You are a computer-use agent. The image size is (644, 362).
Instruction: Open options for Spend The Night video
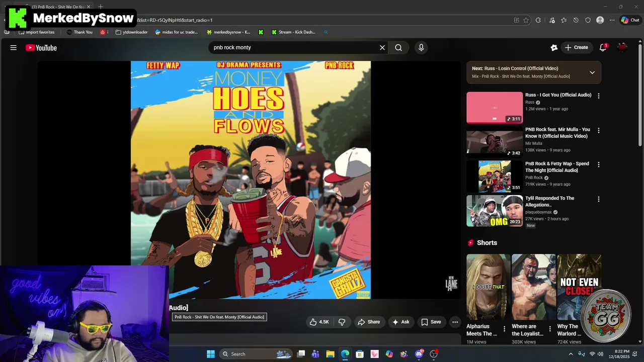click(x=598, y=164)
